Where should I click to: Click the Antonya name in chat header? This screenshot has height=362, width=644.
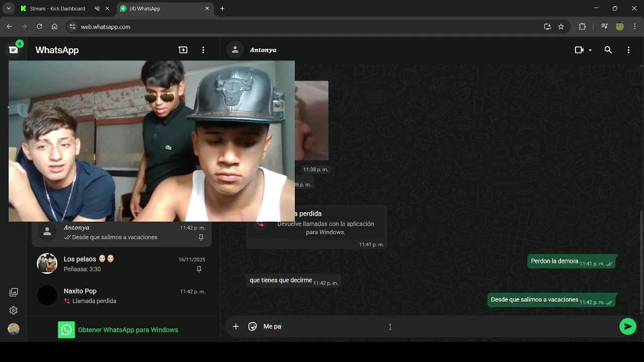263,50
